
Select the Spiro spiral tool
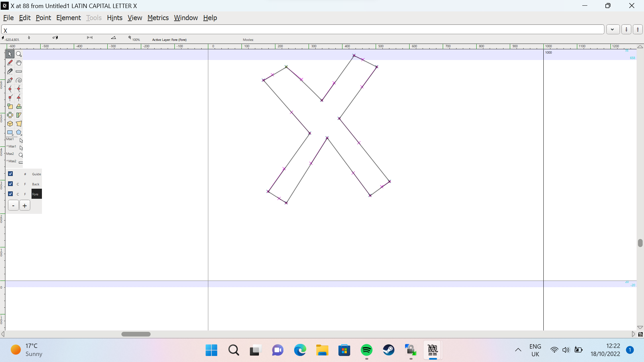(x=19, y=80)
